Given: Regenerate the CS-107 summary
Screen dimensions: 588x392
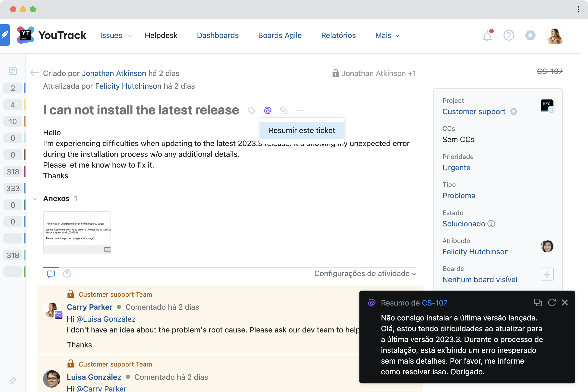Looking at the screenshot, I should tap(551, 303).
